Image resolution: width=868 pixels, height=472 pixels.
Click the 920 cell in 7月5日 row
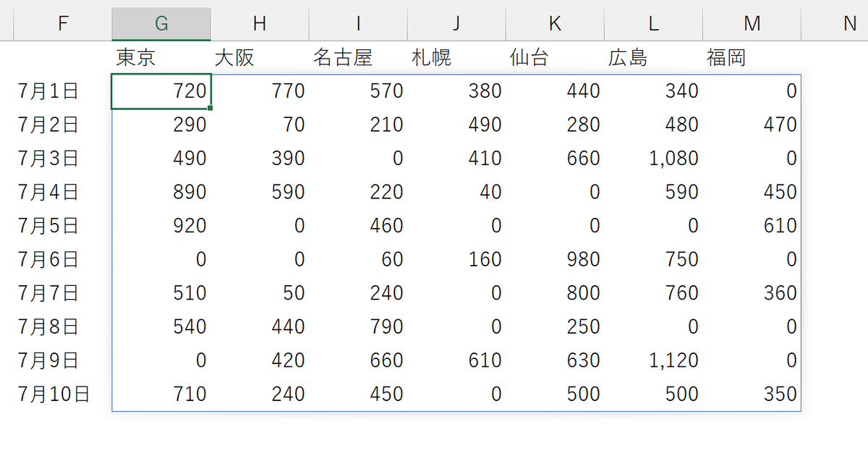pos(161,226)
